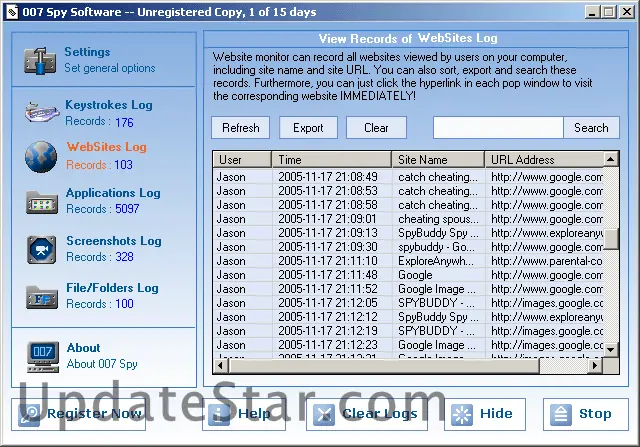Stop monitoring with the Stop button
The height and width of the screenshot is (447, 640).
tap(586, 414)
